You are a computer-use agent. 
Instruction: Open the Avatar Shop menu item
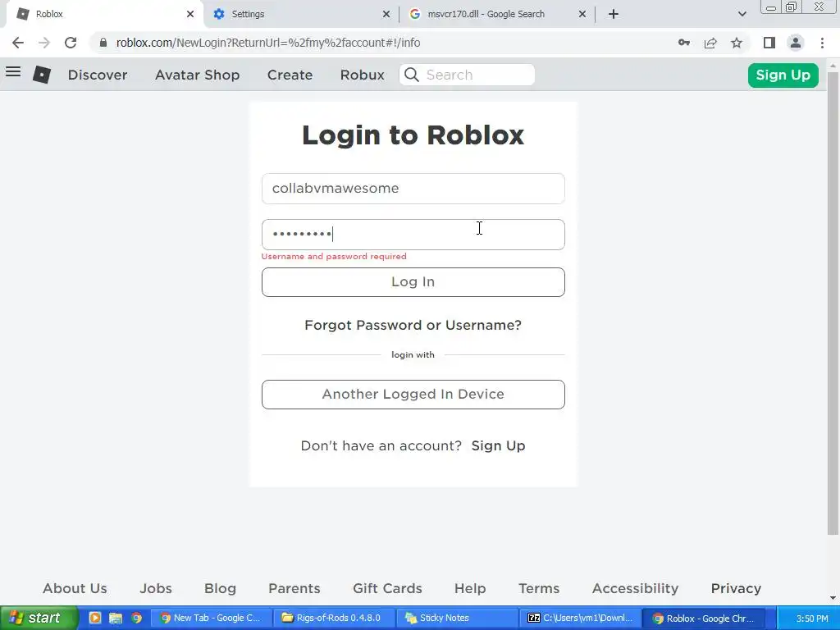pos(197,75)
